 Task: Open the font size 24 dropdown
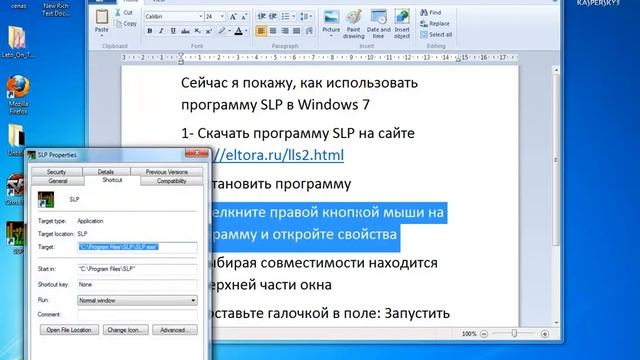[222, 16]
